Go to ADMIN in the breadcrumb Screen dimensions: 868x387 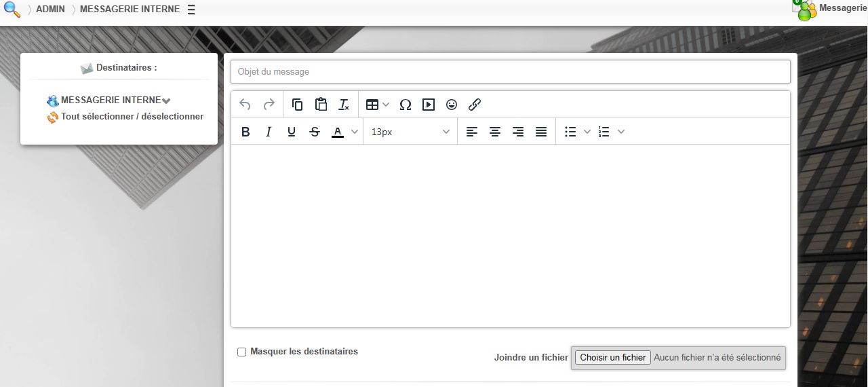[50, 10]
